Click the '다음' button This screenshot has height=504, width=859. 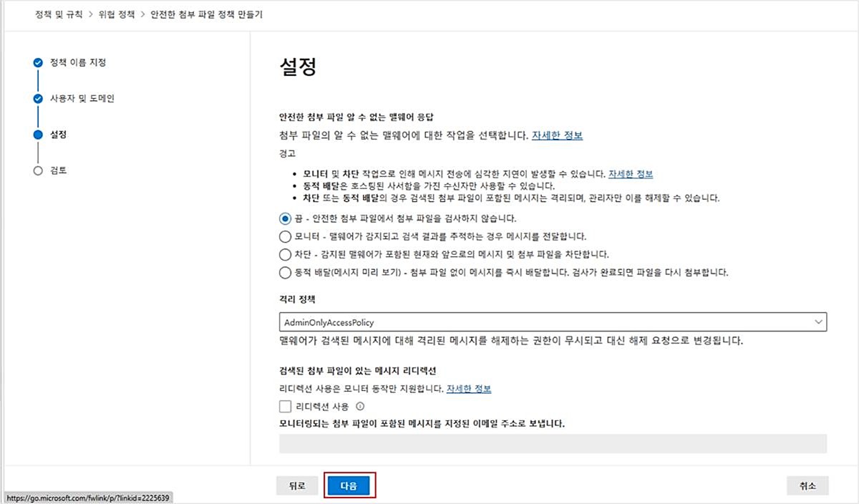349,485
